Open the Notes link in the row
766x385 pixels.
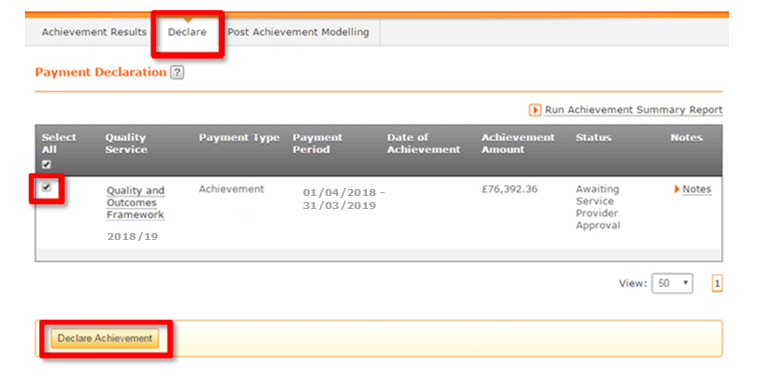(x=696, y=189)
